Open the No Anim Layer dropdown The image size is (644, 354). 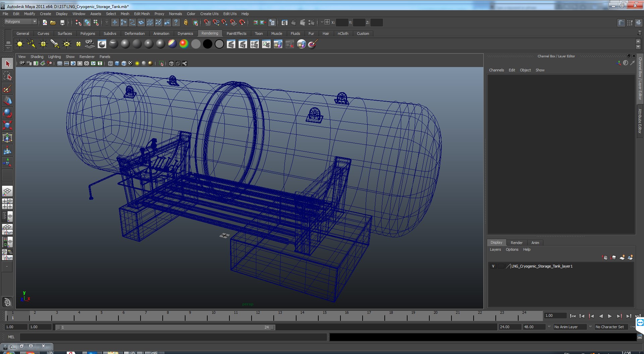570,327
